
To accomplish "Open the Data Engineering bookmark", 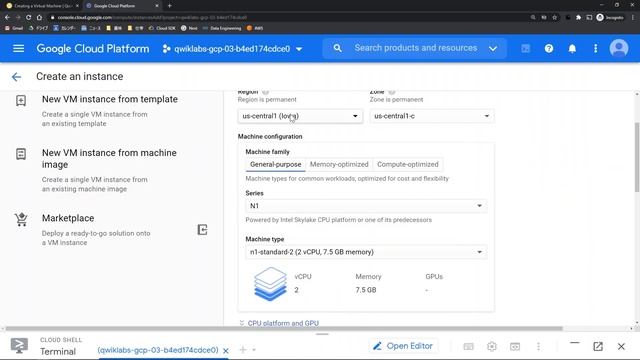I will point(222,28).
